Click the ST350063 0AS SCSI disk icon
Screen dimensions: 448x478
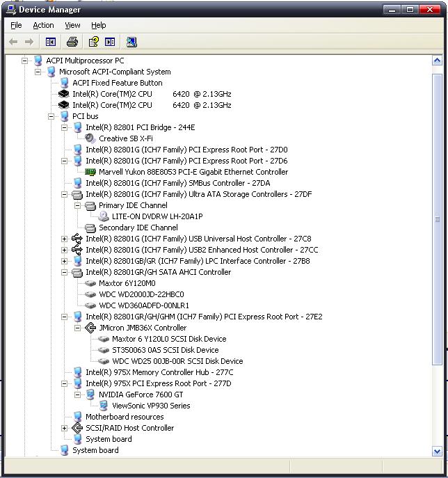pyautogui.click(x=104, y=350)
